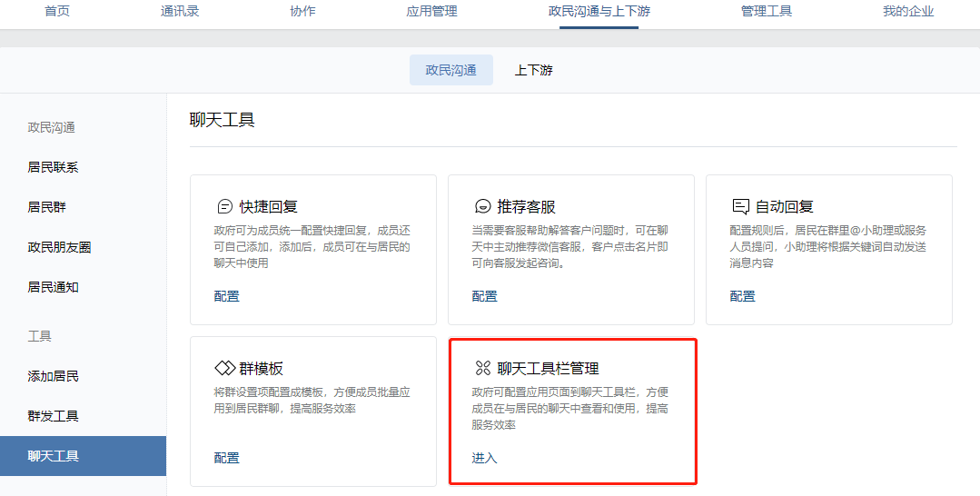Click the 自动回复 card title
Image resolution: width=980 pixels, height=496 pixels.
click(785, 206)
